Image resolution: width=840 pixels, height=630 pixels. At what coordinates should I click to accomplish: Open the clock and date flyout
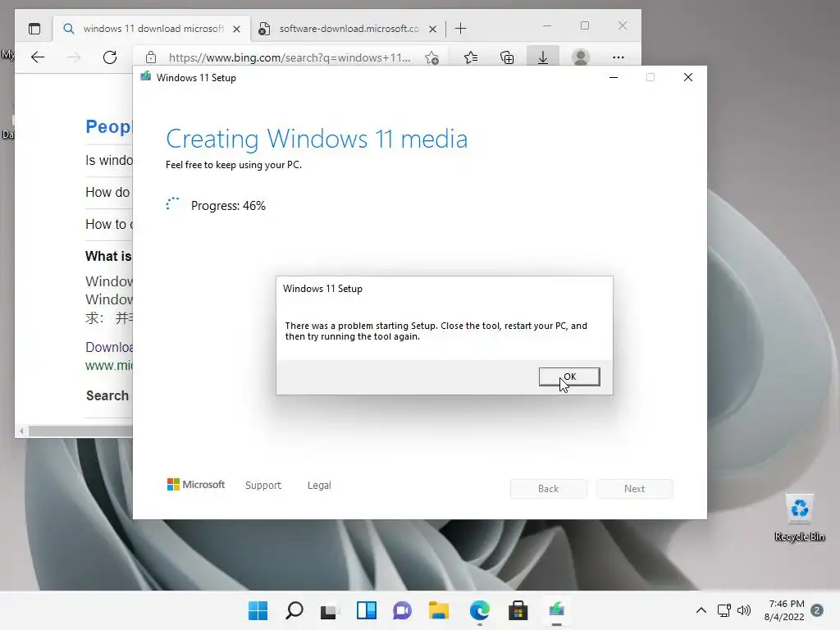click(784, 610)
